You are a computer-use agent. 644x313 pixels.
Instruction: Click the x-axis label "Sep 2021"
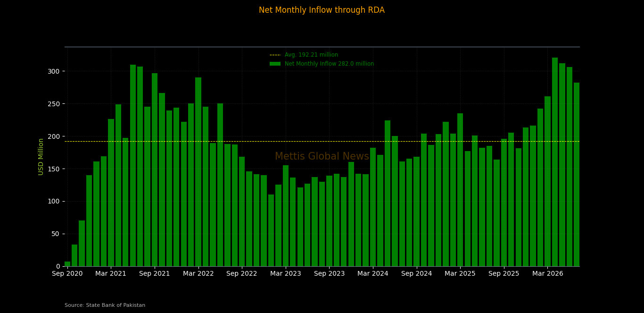tap(155, 274)
